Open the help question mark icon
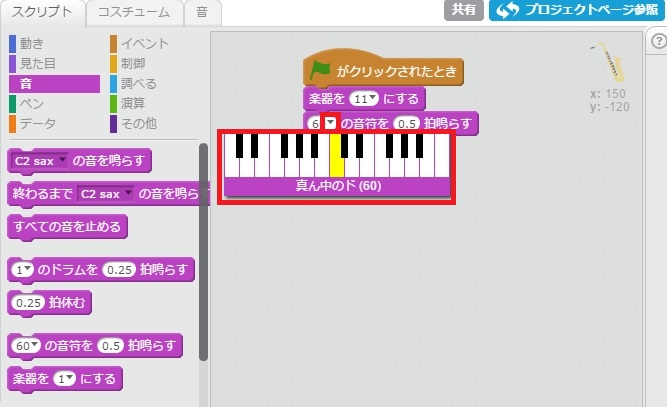This screenshot has width=667, height=407. pyautogui.click(x=658, y=42)
